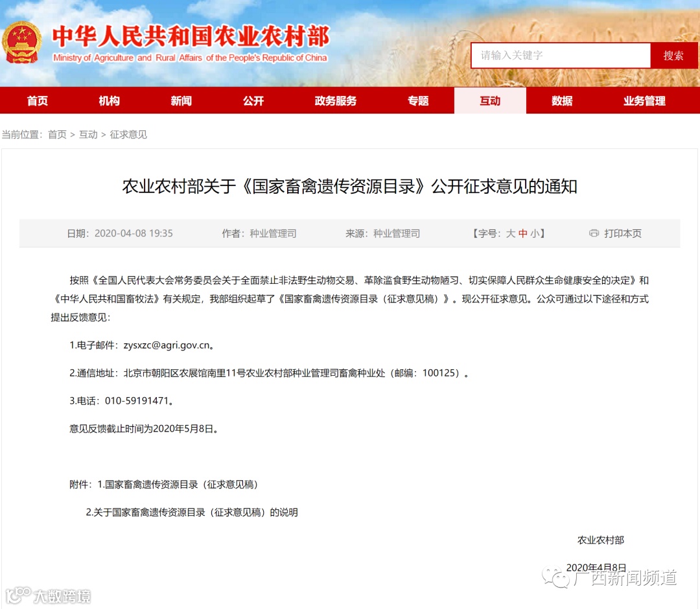Focus the keyword search box
Screen dimensions: 700x609
561,55
